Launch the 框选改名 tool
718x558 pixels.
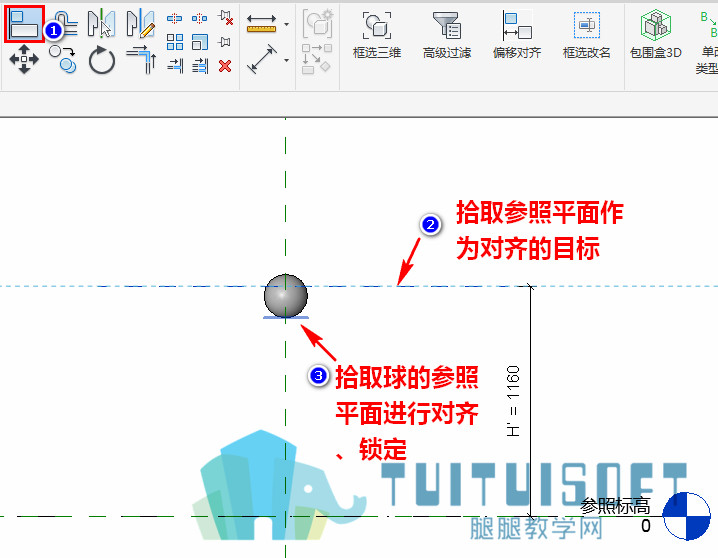587,36
